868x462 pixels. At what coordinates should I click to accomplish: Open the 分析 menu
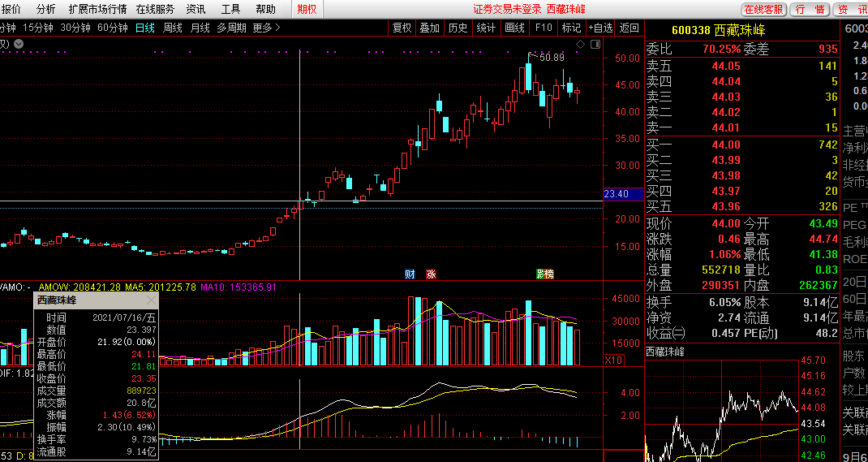(x=45, y=9)
